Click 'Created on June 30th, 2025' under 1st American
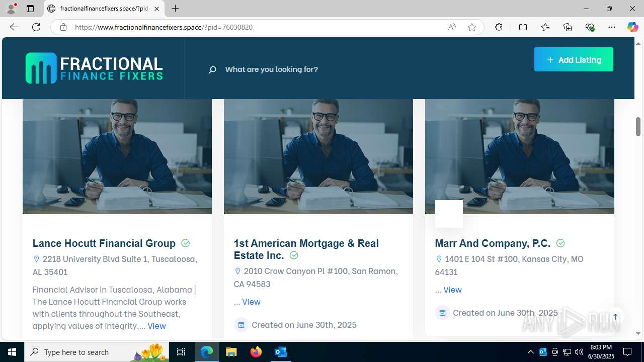Viewport: 644px width, 362px height. [304, 325]
